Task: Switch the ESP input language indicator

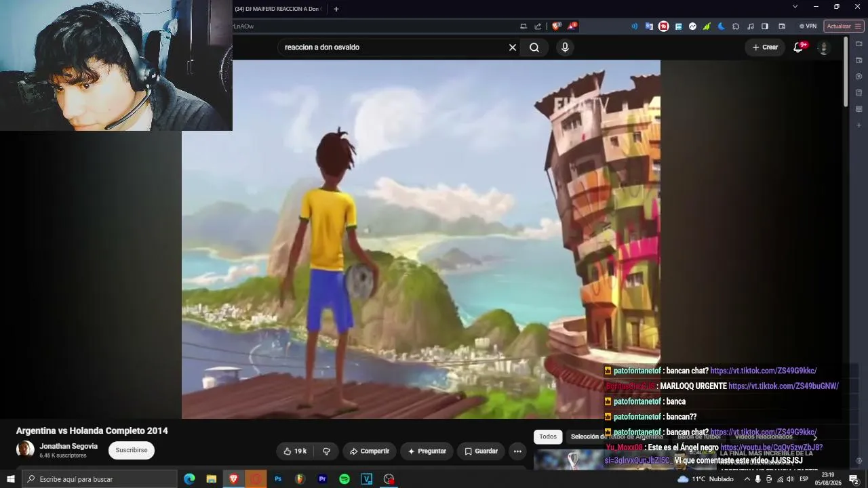Action: click(x=804, y=479)
